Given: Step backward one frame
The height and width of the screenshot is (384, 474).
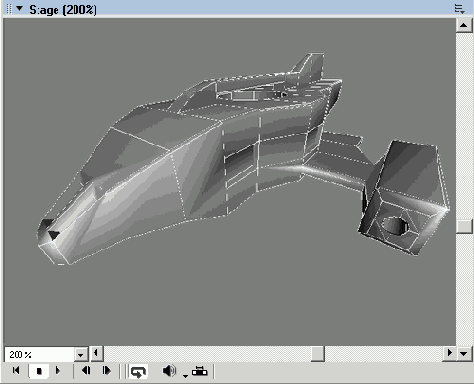Looking at the screenshot, I should tap(86, 371).
